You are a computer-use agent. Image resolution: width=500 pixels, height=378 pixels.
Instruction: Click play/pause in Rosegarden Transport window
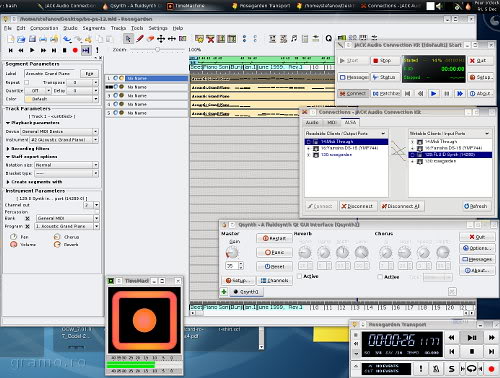pyautogui.click(x=472, y=338)
